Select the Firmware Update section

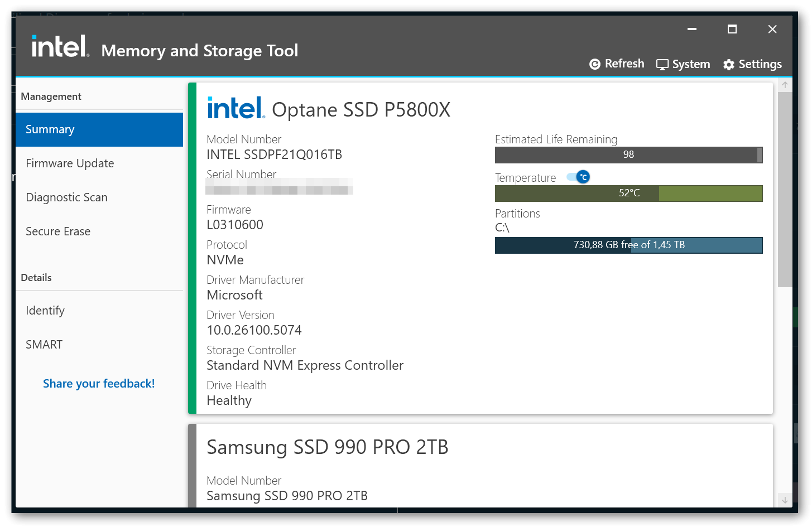click(70, 163)
